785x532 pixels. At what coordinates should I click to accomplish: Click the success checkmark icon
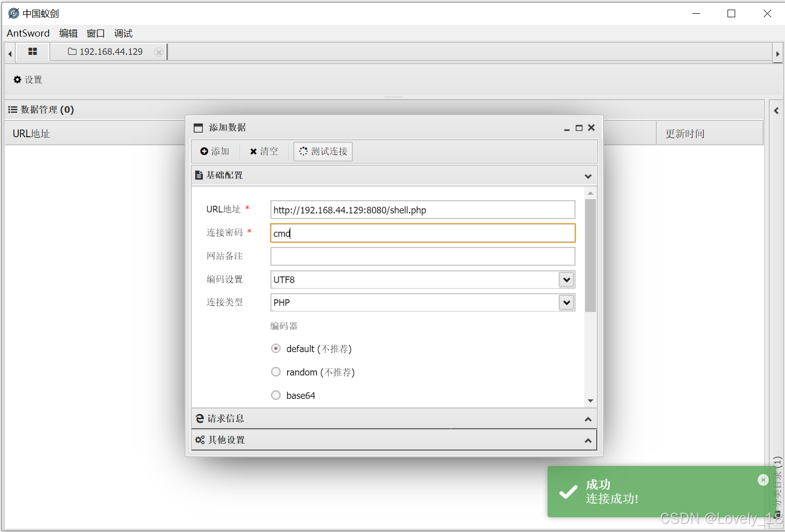click(568, 492)
